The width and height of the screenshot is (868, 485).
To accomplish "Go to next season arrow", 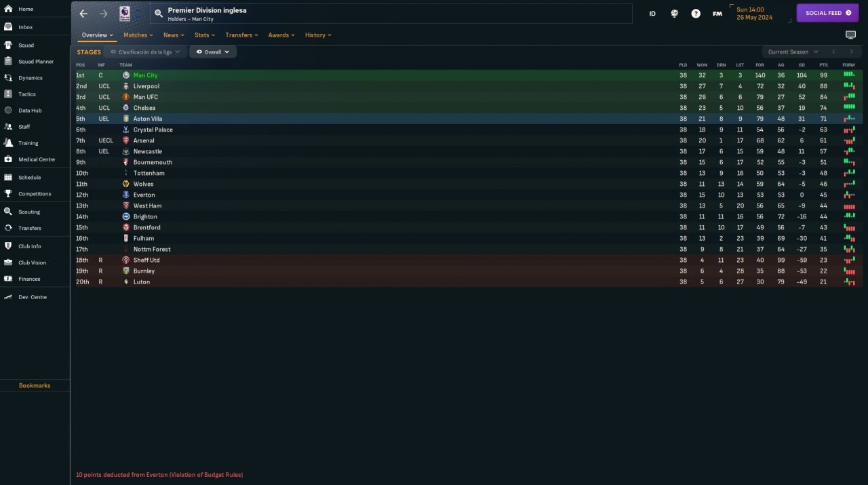I will point(852,52).
